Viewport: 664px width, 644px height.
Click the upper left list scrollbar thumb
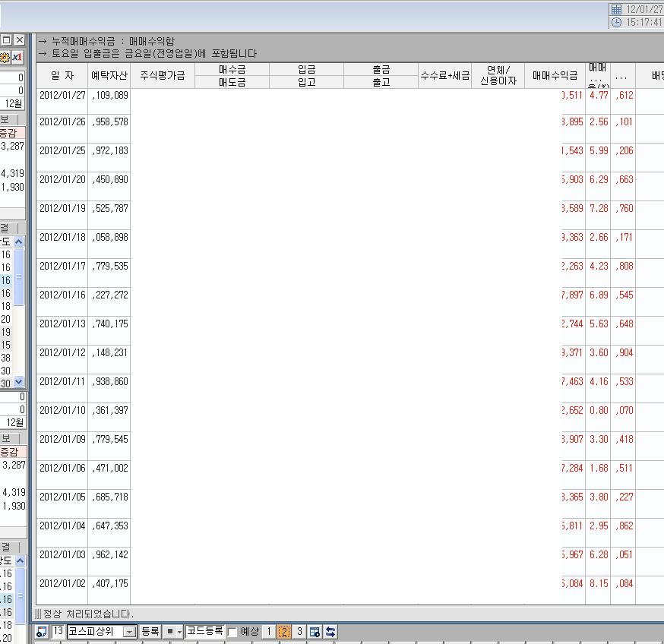click(19, 277)
